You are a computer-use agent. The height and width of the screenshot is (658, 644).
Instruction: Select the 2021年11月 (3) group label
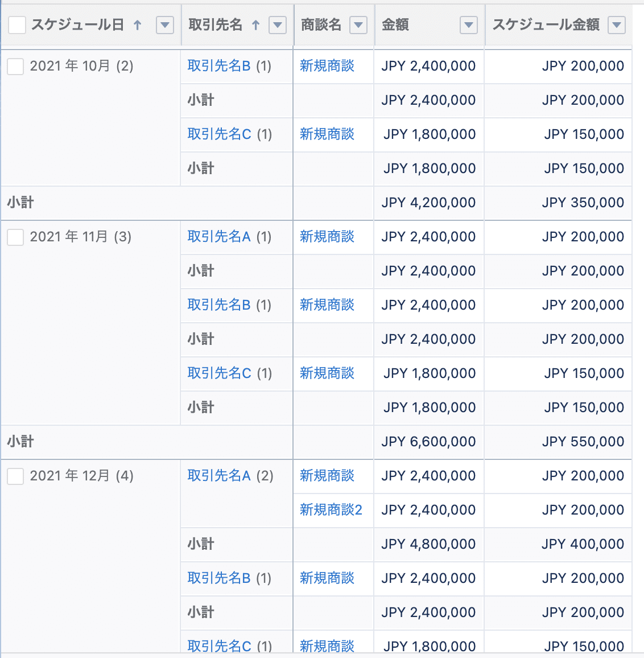tap(81, 237)
